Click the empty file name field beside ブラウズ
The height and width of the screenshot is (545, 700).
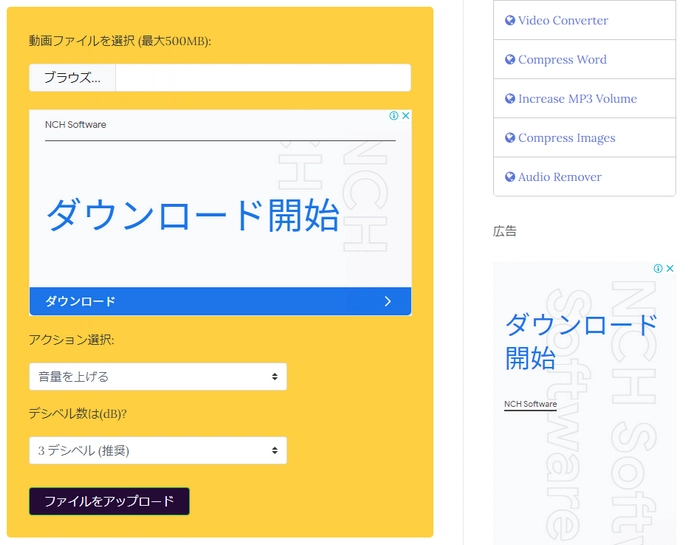point(262,78)
